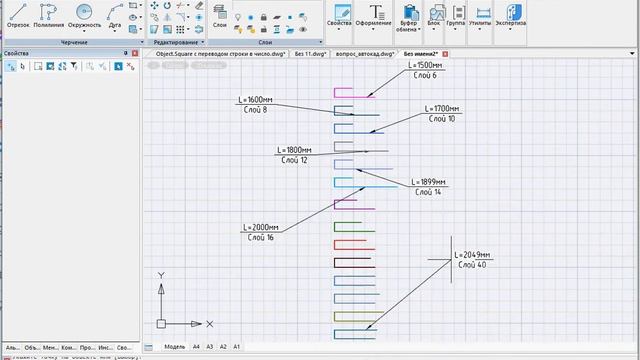The width and height of the screenshot is (640, 360).
Task: Toggle the lower padlock unlock layer icon
Action: [x=264, y=29]
